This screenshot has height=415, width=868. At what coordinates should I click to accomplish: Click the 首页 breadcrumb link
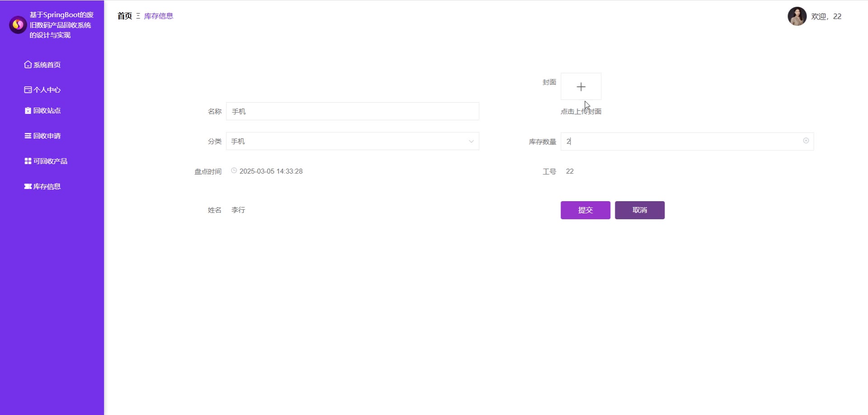[x=125, y=16]
